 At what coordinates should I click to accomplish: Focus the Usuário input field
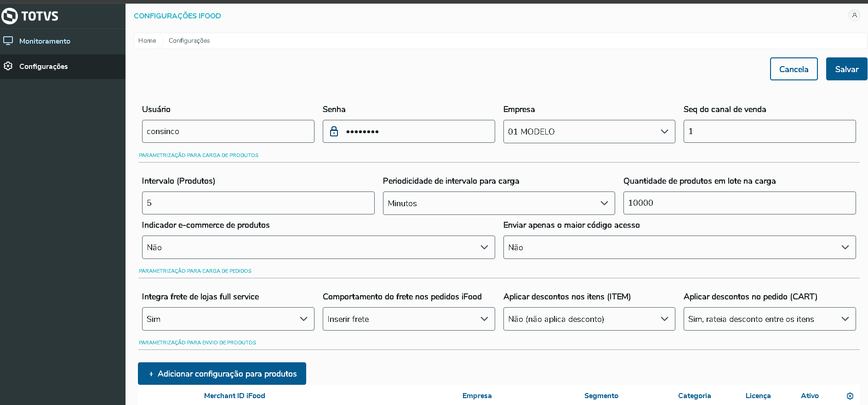pyautogui.click(x=228, y=131)
